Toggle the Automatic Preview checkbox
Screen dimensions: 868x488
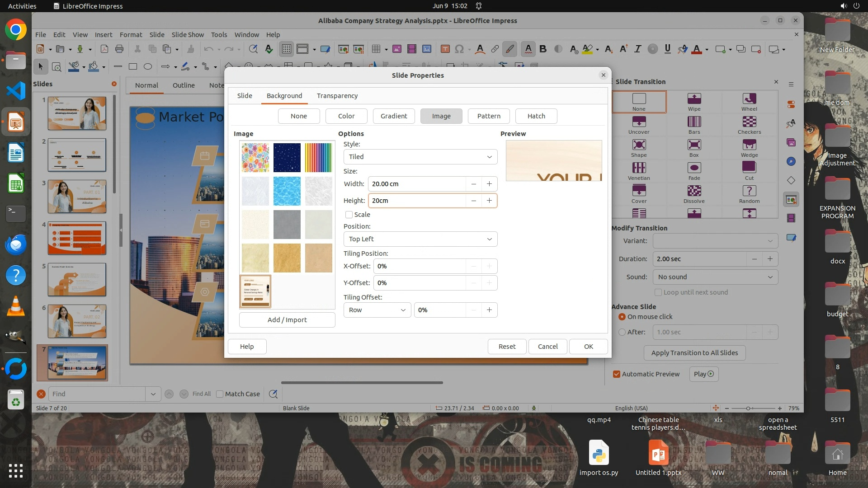tap(617, 374)
